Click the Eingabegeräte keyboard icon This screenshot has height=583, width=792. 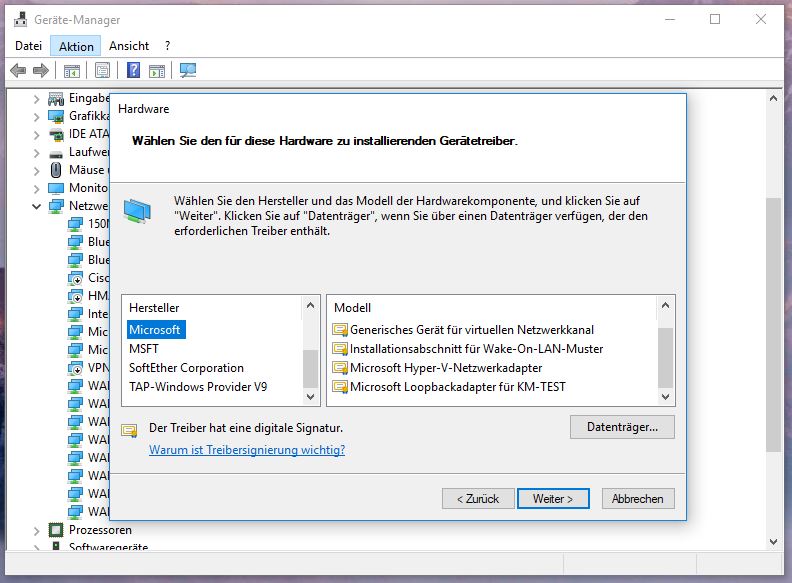pyautogui.click(x=56, y=99)
